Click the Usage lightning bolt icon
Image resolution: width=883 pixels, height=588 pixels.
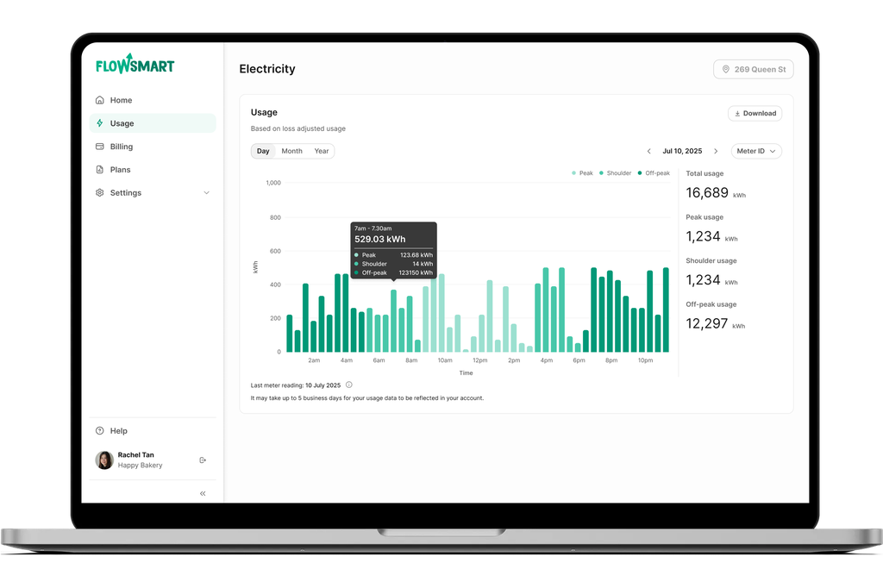(100, 123)
